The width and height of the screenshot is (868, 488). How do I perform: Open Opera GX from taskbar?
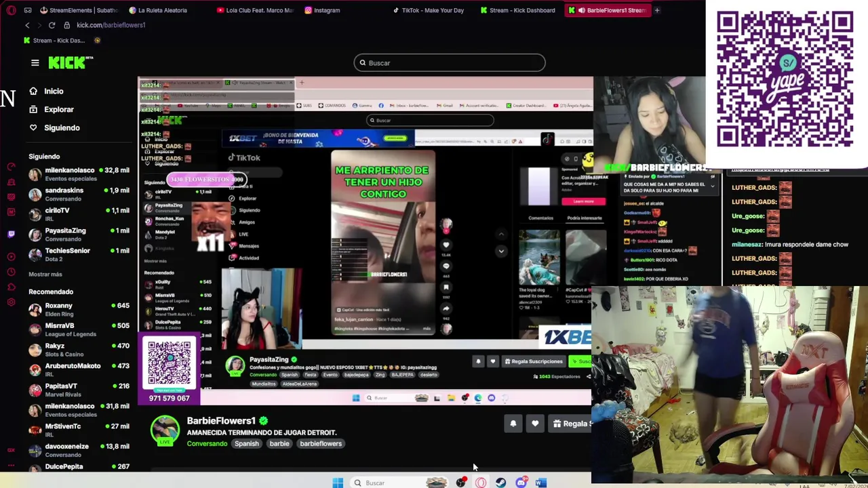[x=481, y=483]
